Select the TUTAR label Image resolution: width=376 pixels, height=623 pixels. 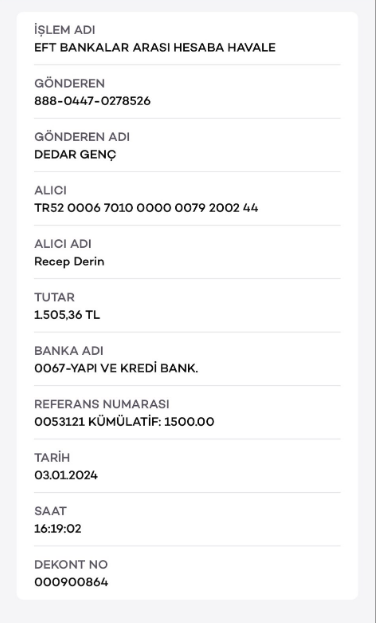54,297
